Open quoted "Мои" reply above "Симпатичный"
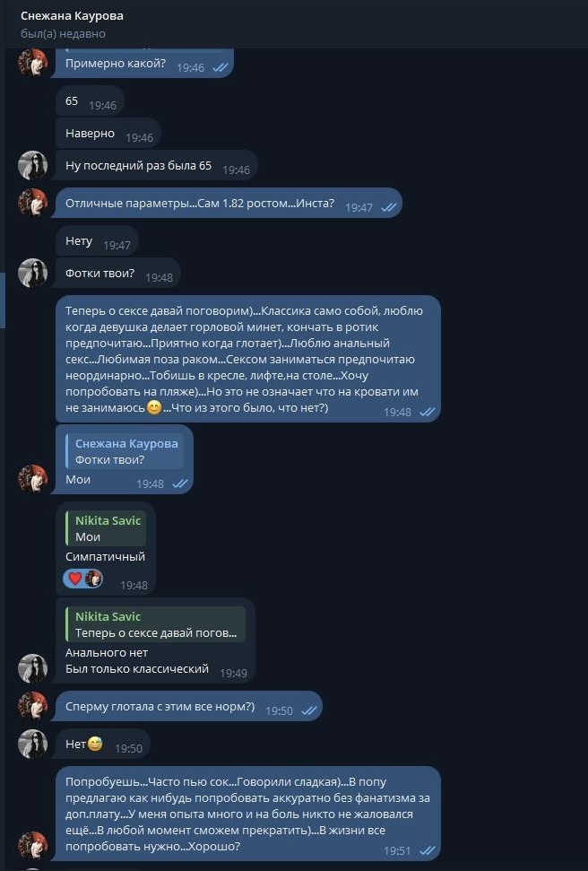The height and width of the screenshot is (871, 588). (x=106, y=528)
